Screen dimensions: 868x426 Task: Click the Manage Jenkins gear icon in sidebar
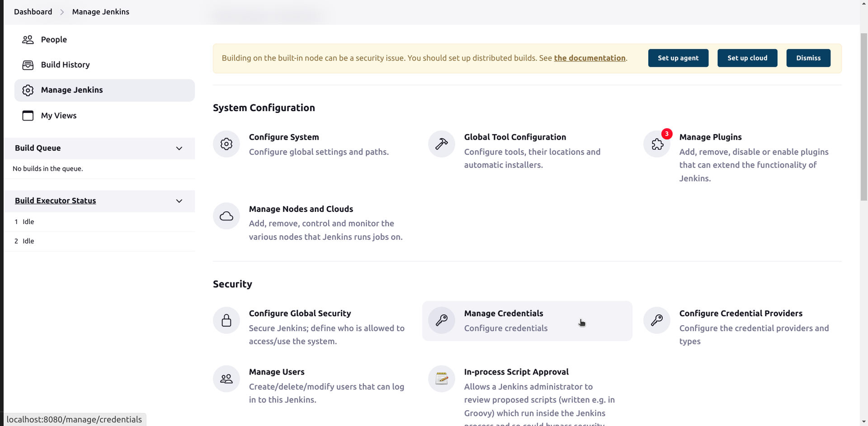(x=28, y=90)
